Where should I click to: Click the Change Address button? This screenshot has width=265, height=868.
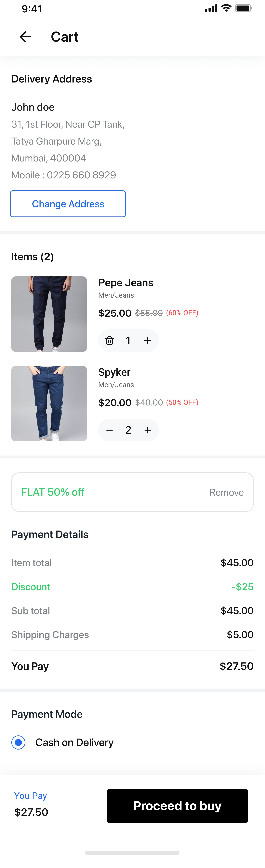(68, 204)
